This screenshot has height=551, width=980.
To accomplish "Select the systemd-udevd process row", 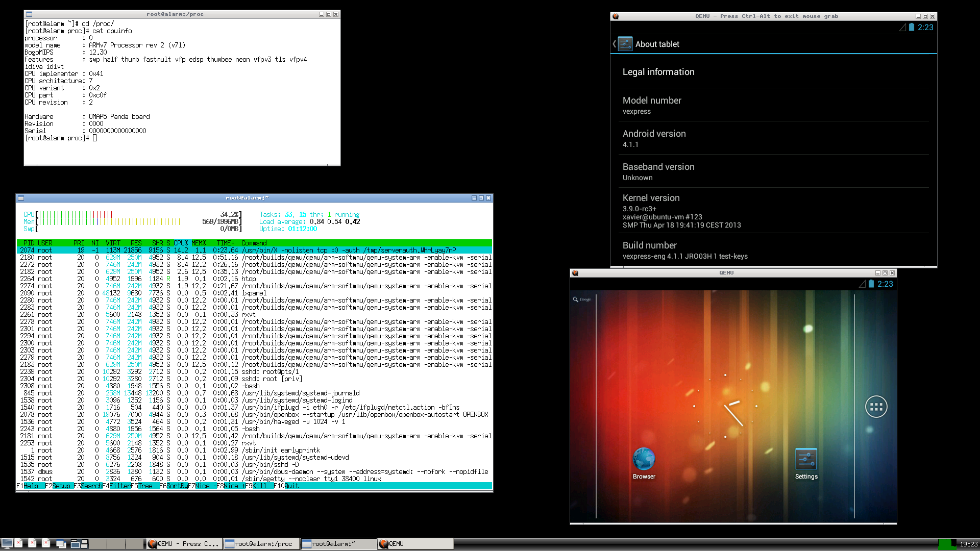I will 254,458.
